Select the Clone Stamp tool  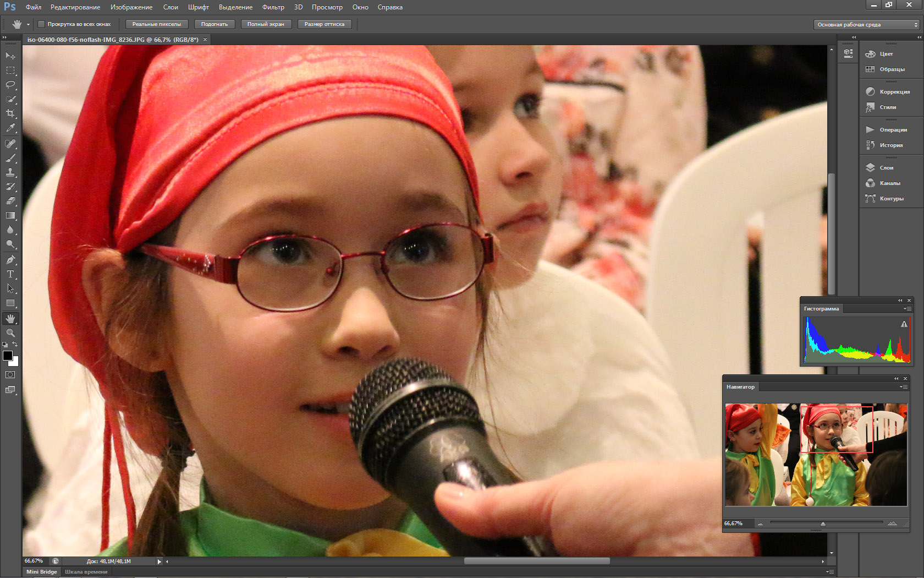(x=10, y=172)
